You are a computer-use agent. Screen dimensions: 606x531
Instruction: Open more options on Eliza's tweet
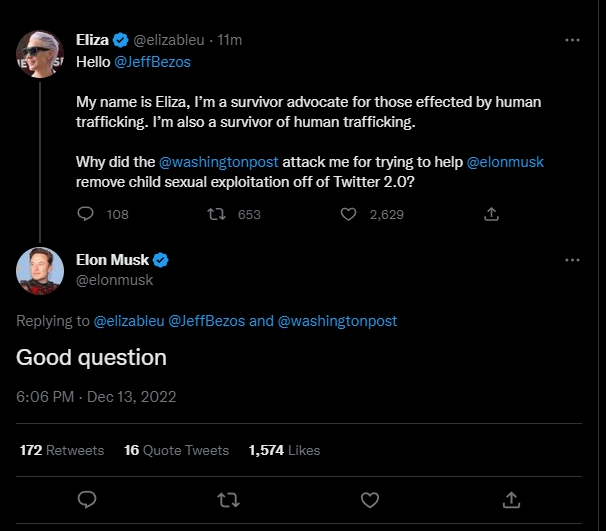click(573, 40)
